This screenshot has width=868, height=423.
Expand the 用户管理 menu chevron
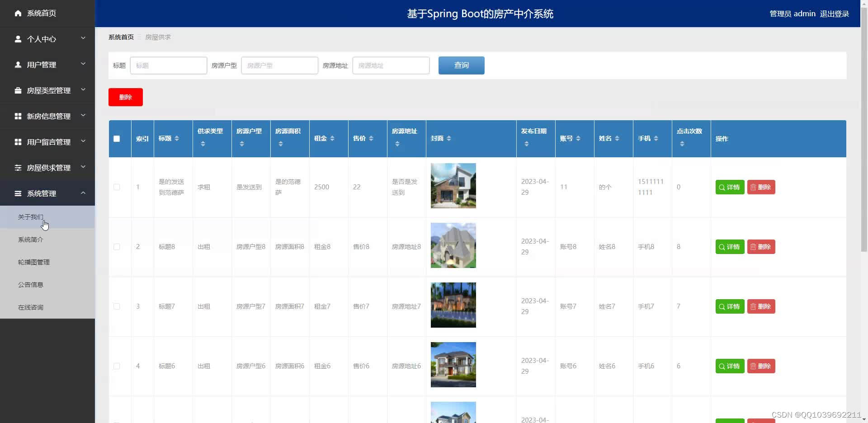click(83, 64)
